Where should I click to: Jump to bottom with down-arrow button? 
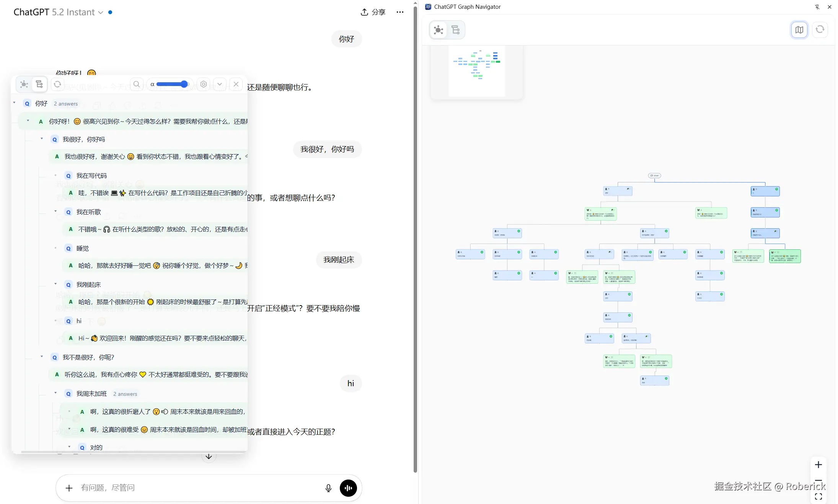click(x=209, y=457)
